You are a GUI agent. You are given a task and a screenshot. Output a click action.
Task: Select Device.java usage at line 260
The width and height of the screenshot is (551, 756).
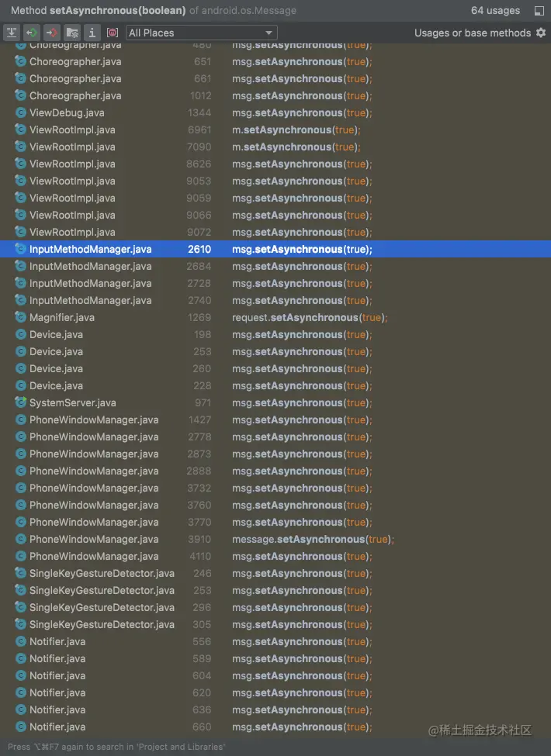pos(275,369)
